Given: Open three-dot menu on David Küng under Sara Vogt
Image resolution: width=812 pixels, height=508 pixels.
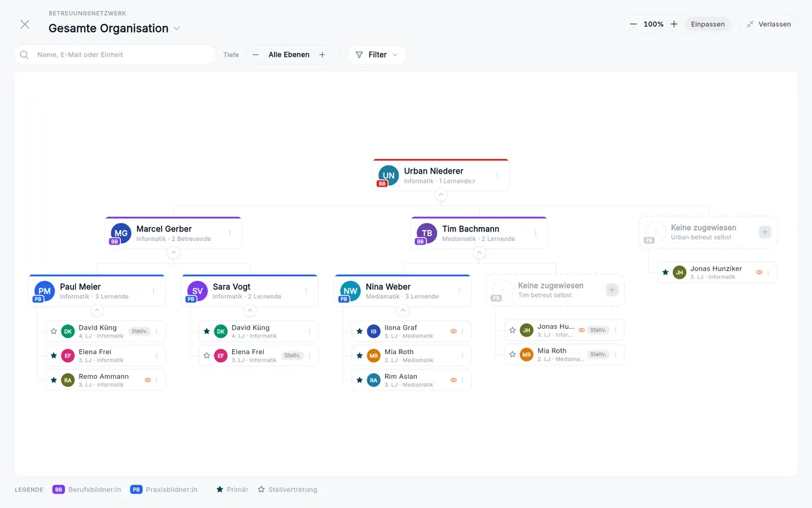Looking at the screenshot, I should tap(309, 331).
